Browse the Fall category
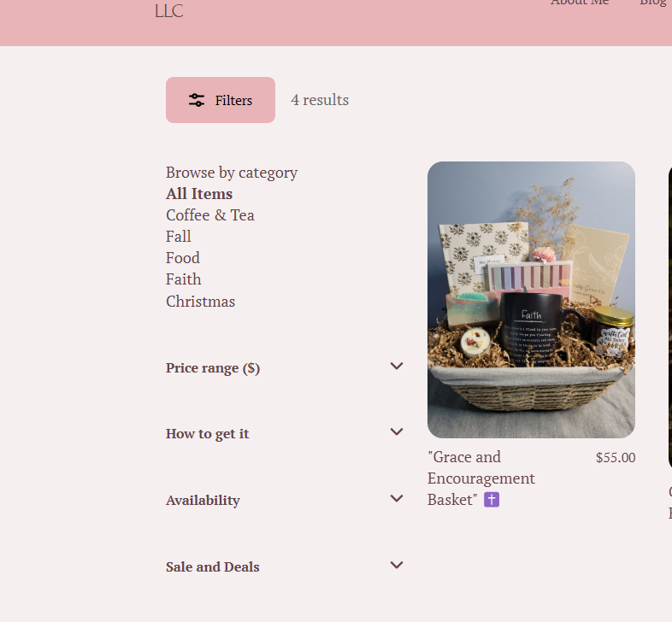The height and width of the screenshot is (622, 672). coord(179,237)
